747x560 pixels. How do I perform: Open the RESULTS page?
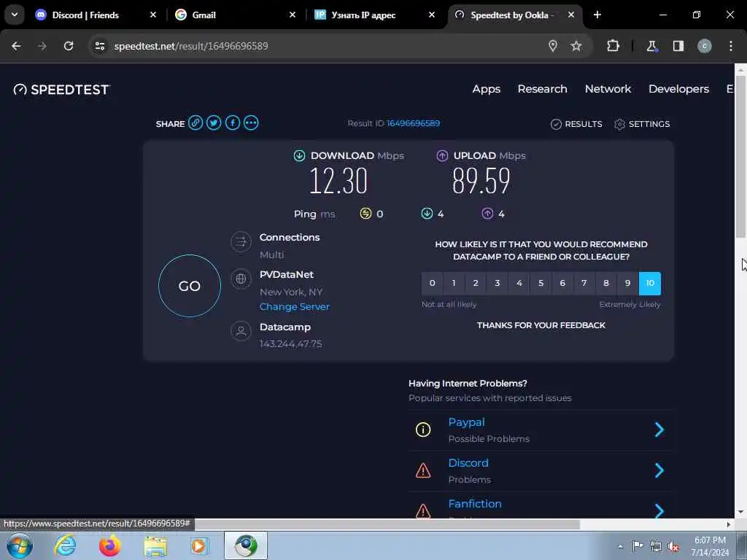pyautogui.click(x=576, y=124)
